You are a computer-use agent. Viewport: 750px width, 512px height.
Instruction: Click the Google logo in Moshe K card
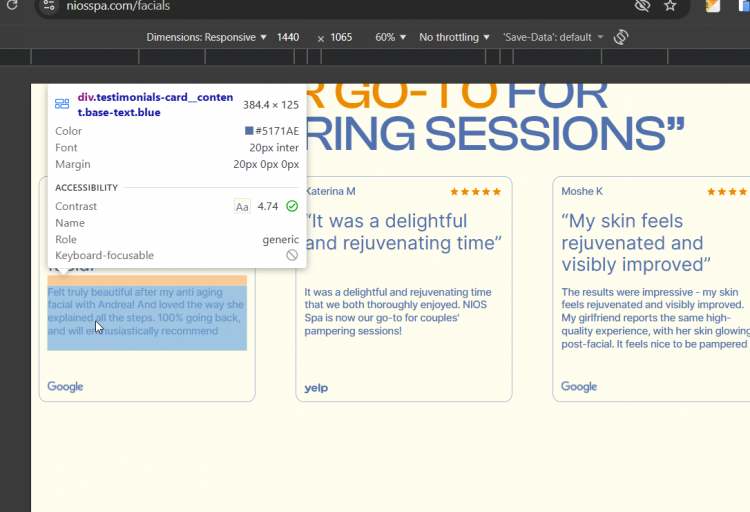579,386
